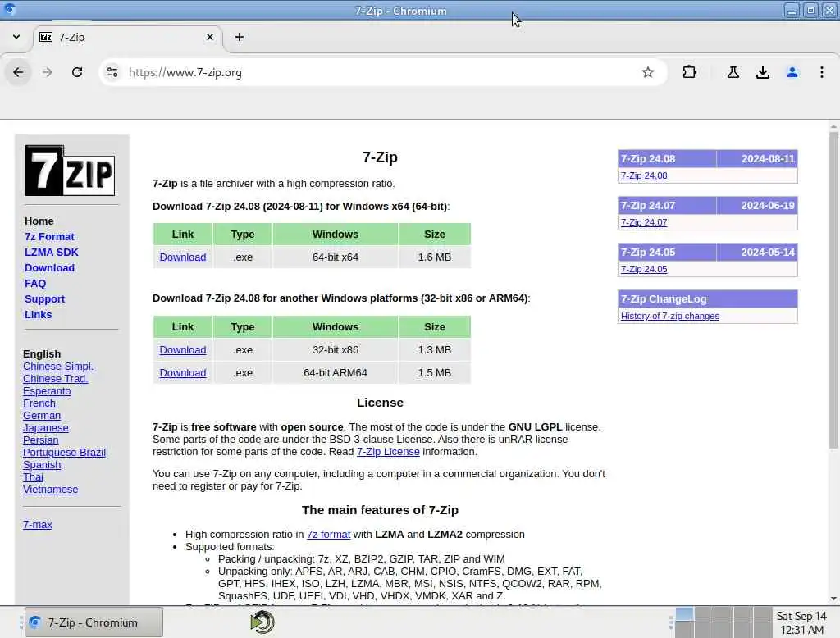Open the Extensions puzzle icon
This screenshot has width=840, height=638.
689,72
